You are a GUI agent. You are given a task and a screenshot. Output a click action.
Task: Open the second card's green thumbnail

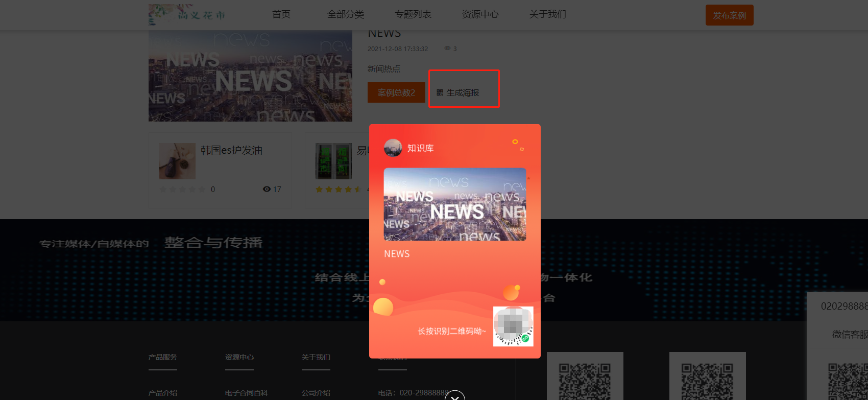[333, 161]
